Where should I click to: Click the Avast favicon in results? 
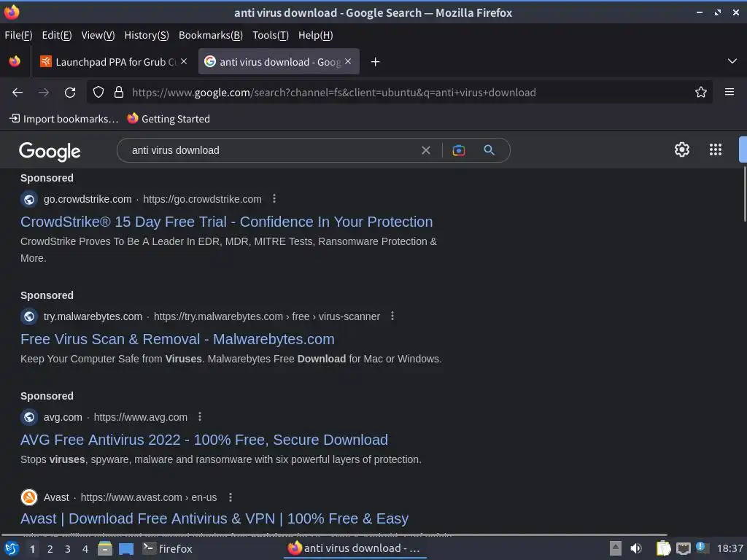click(29, 497)
